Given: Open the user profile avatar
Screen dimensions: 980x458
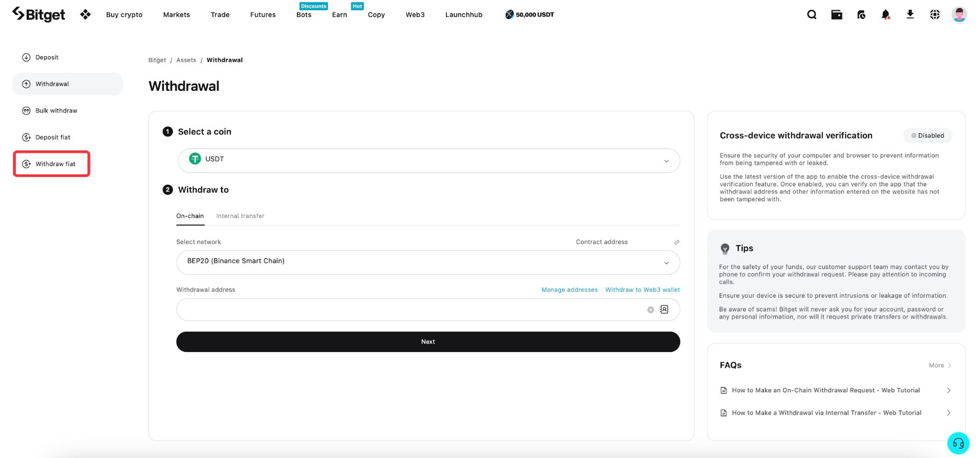Looking at the screenshot, I should point(959,14).
